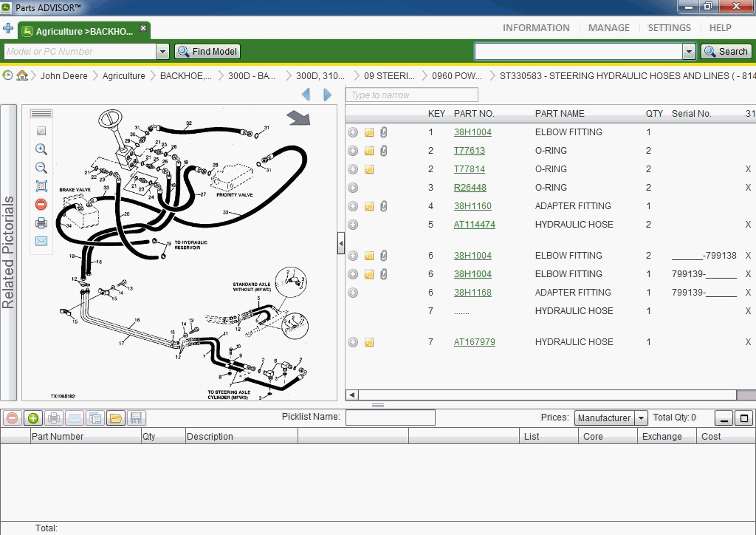The image size is (756, 535).
Task: Open the SETTINGS menu
Action: pos(669,28)
